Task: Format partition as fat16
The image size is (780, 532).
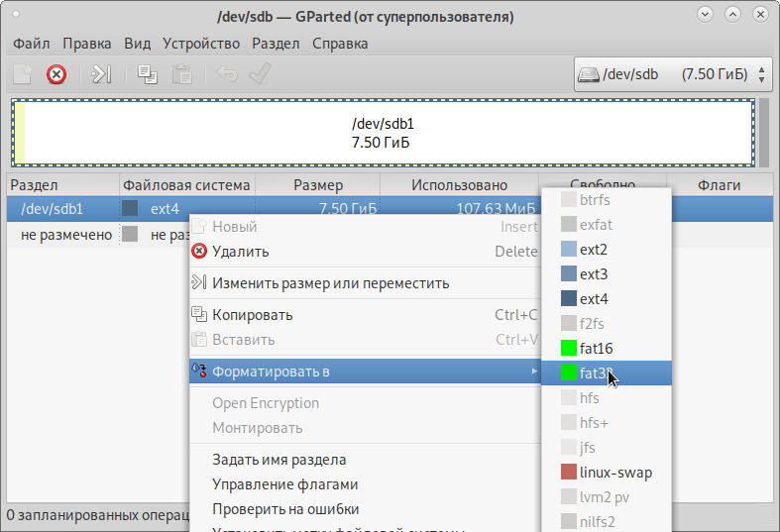Action: [607, 349]
